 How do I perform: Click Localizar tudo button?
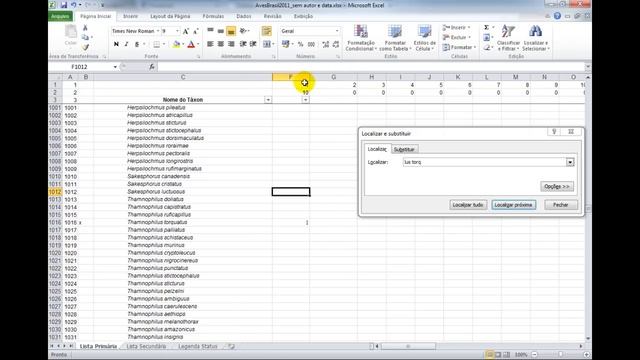(x=468, y=204)
